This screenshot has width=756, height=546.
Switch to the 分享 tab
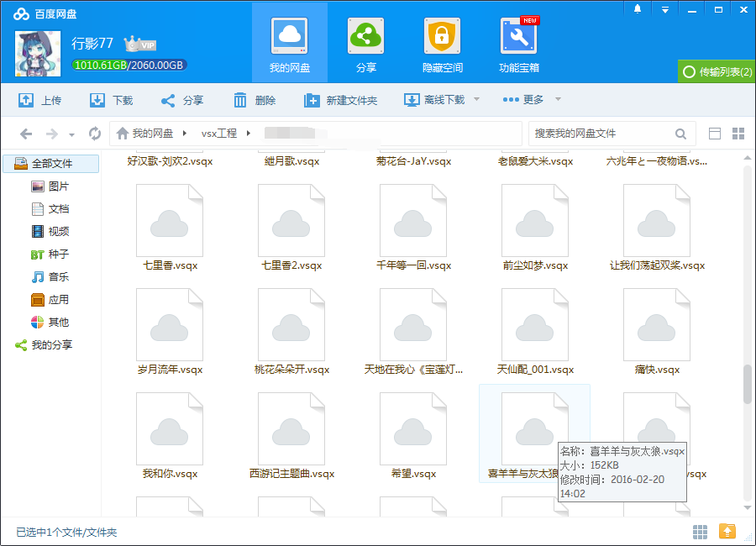tap(366, 44)
